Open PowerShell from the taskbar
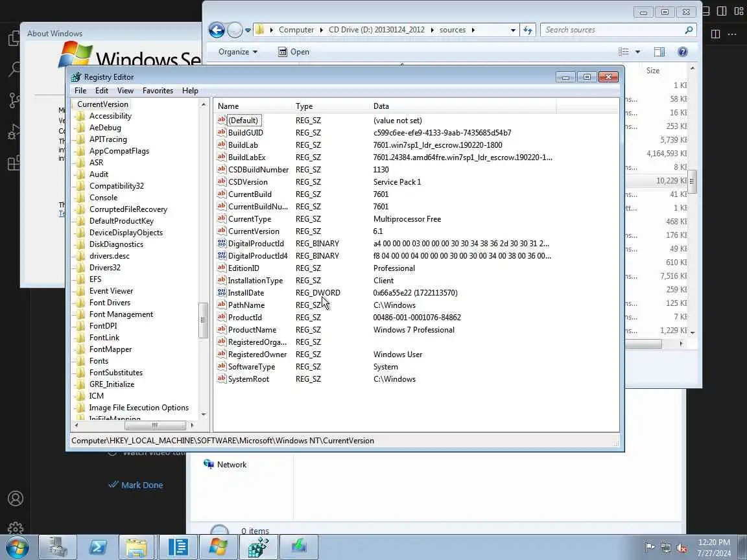 tap(98, 547)
